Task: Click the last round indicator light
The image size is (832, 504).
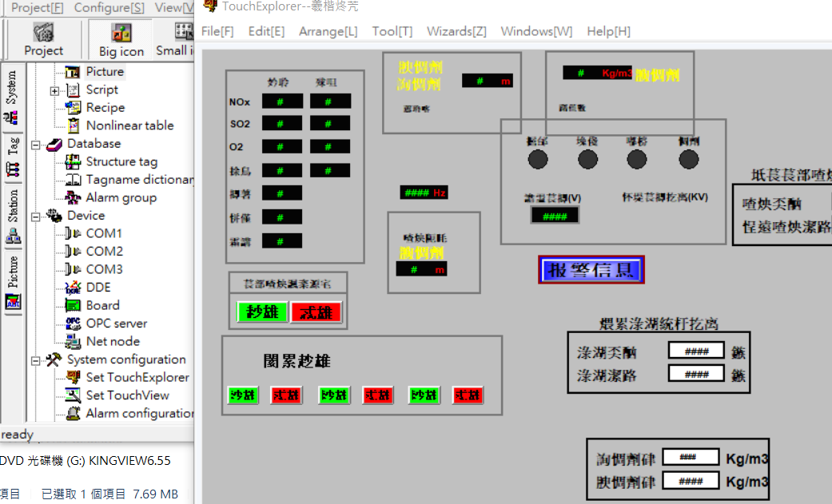Action: [688, 160]
